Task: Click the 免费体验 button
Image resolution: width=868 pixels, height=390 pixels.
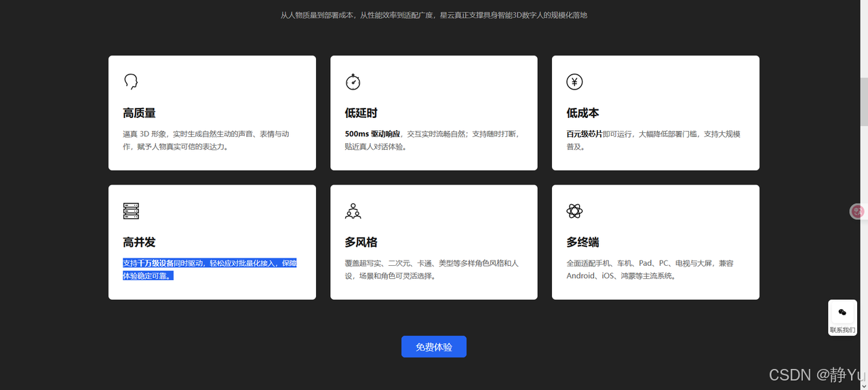Action: 434,347
